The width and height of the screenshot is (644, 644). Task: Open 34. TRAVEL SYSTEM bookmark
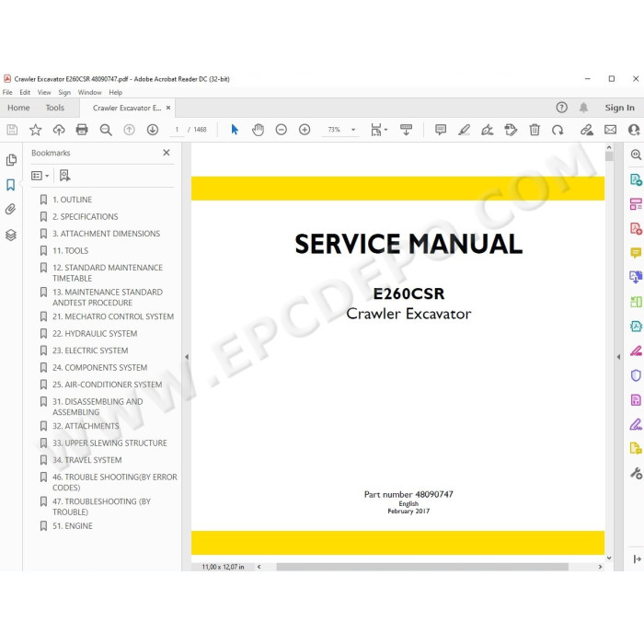(x=86, y=460)
